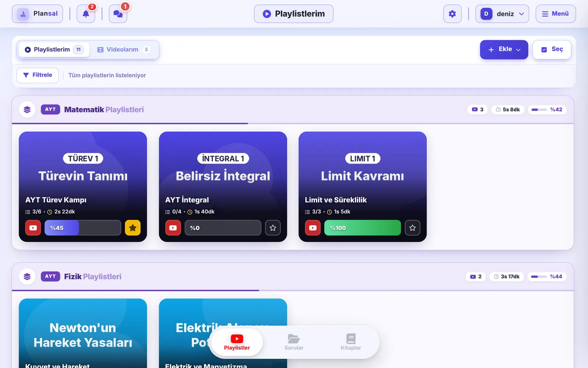Screen dimensions: 588x368
Task: Open YouTube icon on Limit ve Süreklilik card
Action: [x=313, y=228]
